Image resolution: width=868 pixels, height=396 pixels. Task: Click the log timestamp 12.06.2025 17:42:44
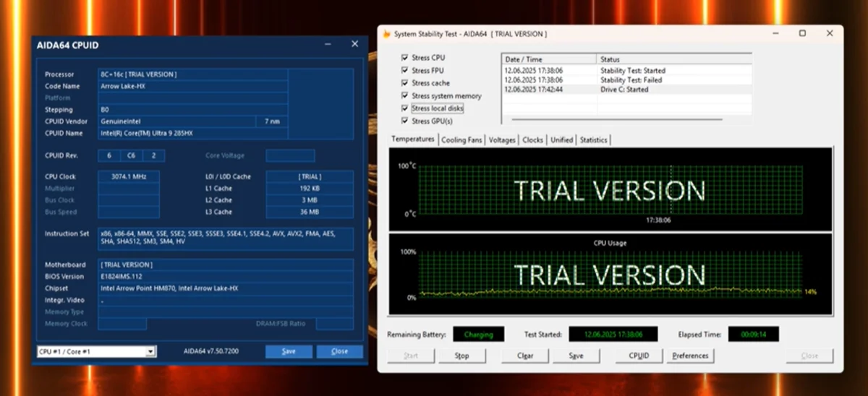coord(534,90)
